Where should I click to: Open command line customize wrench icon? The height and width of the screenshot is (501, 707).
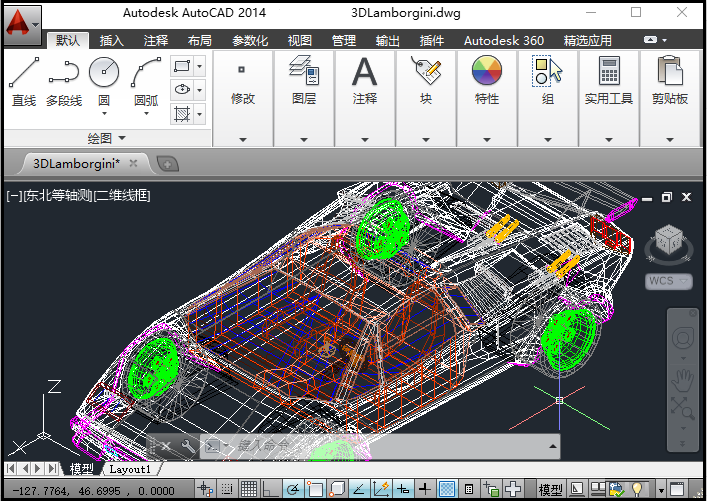(x=188, y=446)
